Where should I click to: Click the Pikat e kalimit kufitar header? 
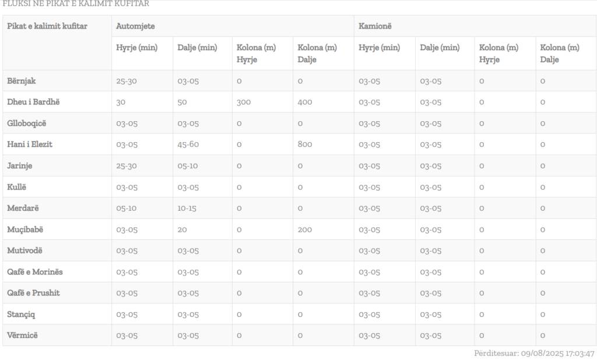click(47, 26)
